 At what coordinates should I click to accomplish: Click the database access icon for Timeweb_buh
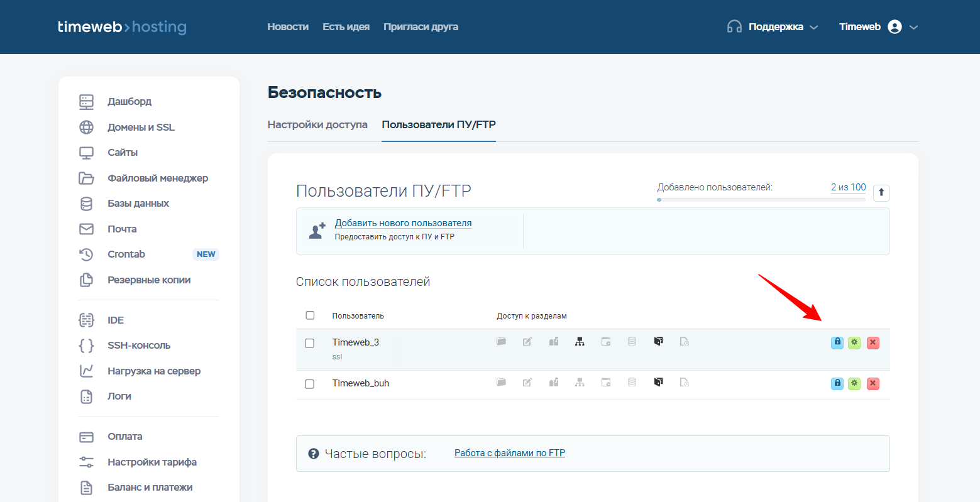point(632,382)
